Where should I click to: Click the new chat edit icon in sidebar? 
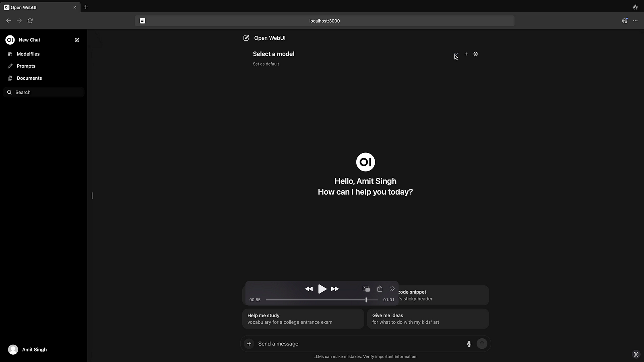coord(77,40)
